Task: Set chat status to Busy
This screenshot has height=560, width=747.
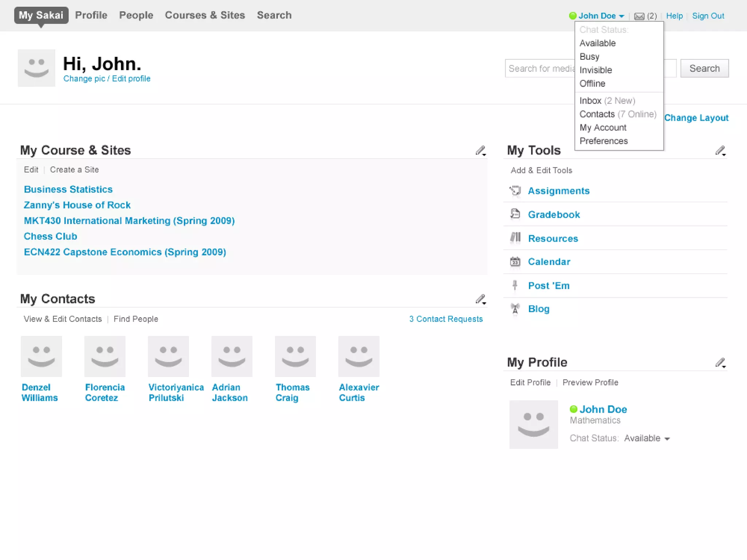Action: pos(589,57)
